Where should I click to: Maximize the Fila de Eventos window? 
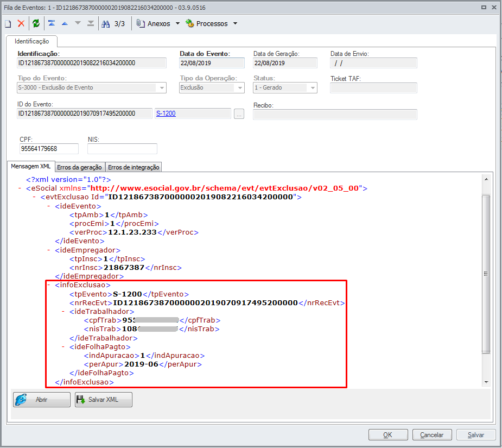pyautogui.click(x=484, y=8)
